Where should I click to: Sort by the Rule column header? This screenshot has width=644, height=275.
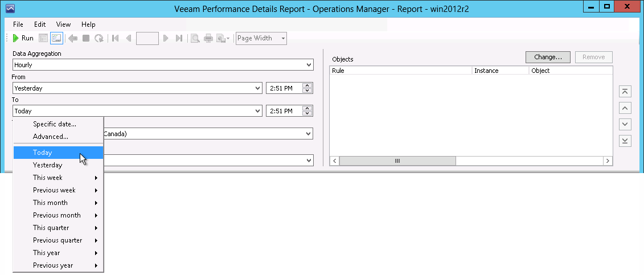pos(401,71)
